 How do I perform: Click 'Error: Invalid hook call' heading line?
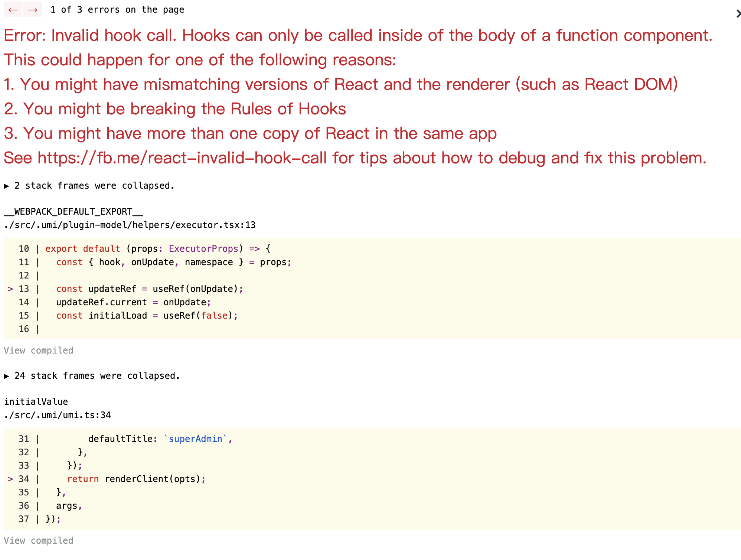358,35
